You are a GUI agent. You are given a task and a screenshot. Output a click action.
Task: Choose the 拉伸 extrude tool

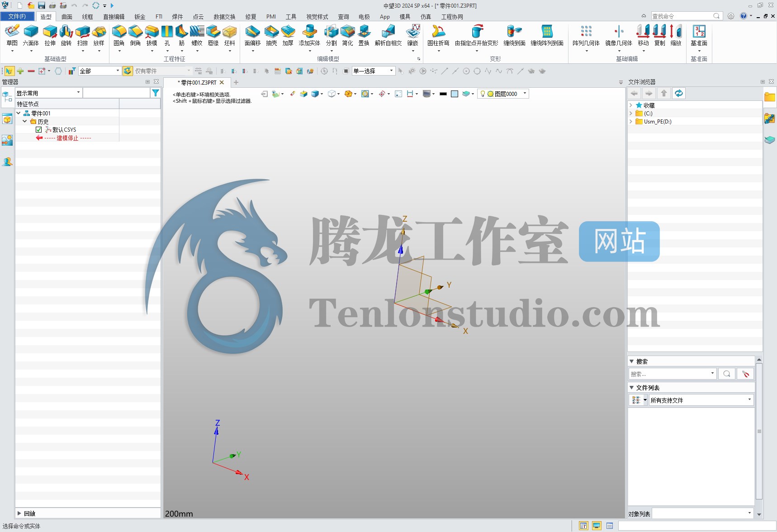[x=50, y=35]
